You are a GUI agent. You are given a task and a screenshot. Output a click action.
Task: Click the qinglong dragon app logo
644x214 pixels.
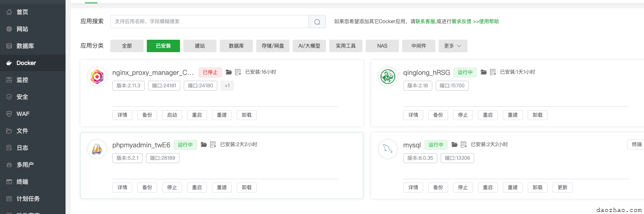pyautogui.click(x=388, y=77)
